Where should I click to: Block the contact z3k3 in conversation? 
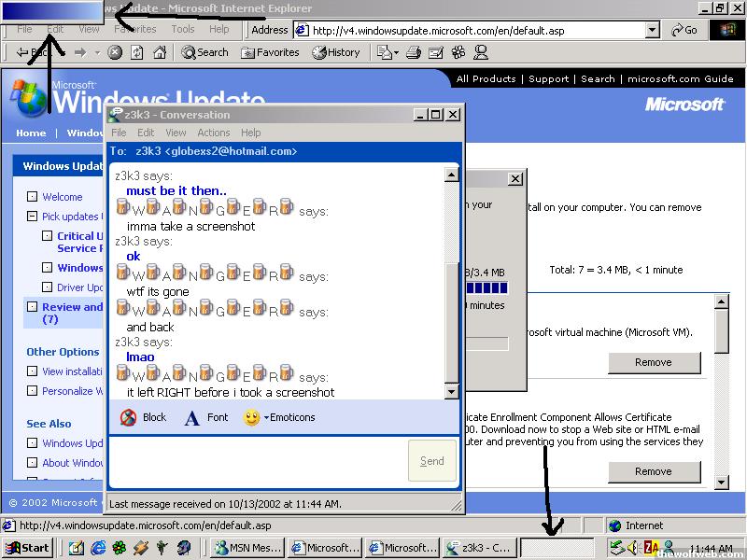click(x=143, y=417)
